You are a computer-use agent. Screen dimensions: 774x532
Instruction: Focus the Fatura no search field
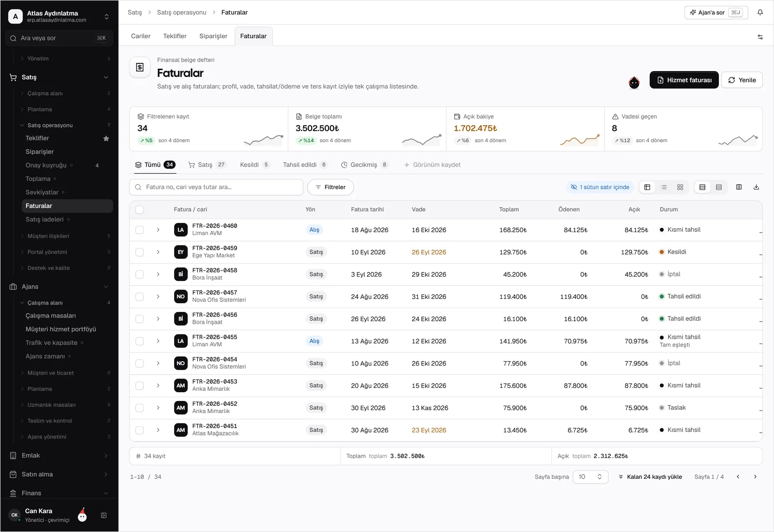tap(216, 187)
